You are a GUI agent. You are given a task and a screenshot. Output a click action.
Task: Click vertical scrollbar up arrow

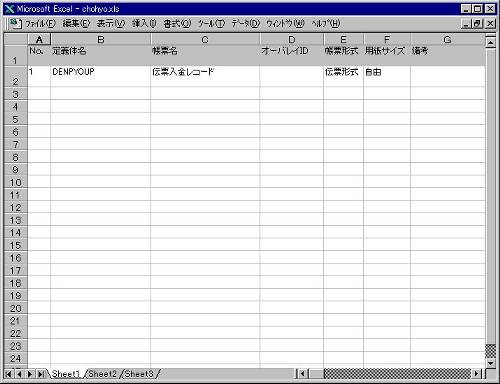(490, 42)
